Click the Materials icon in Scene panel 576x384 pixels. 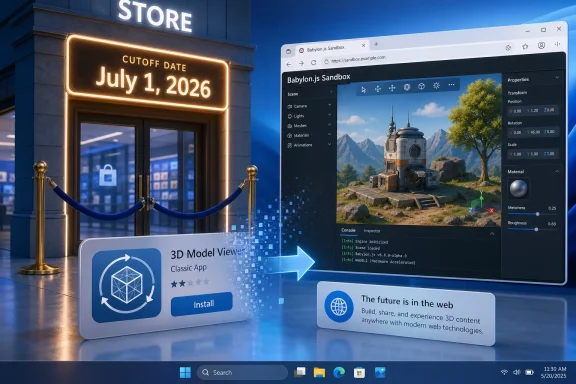tap(290, 136)
